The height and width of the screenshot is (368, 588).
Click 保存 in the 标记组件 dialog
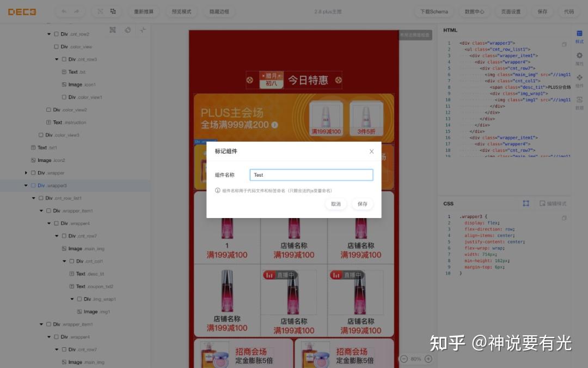pyautogui.click(x=362, y=204)
